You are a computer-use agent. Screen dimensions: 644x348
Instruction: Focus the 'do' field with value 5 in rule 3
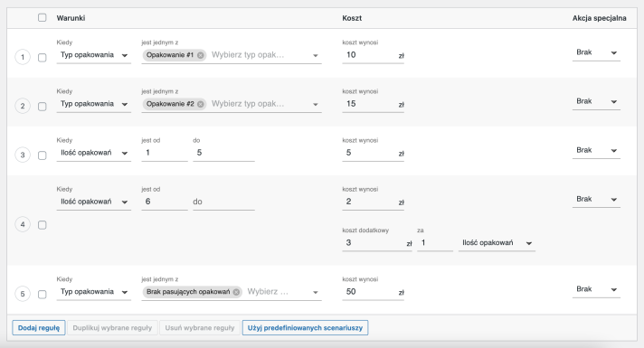[223, 153]
